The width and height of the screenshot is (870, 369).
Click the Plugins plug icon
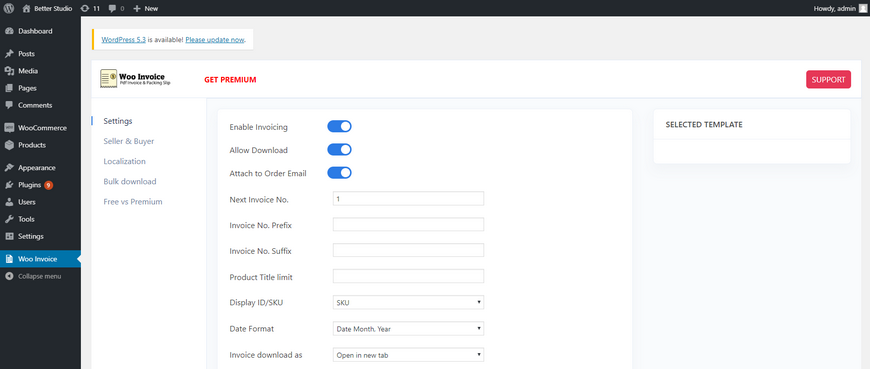click(9, 185)
